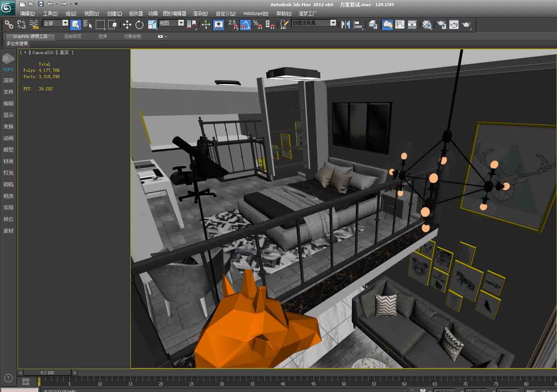Switch to the 自由形式 ribbon tab
The height and width of the screenshot is (392, 557).
coord(73,37)
